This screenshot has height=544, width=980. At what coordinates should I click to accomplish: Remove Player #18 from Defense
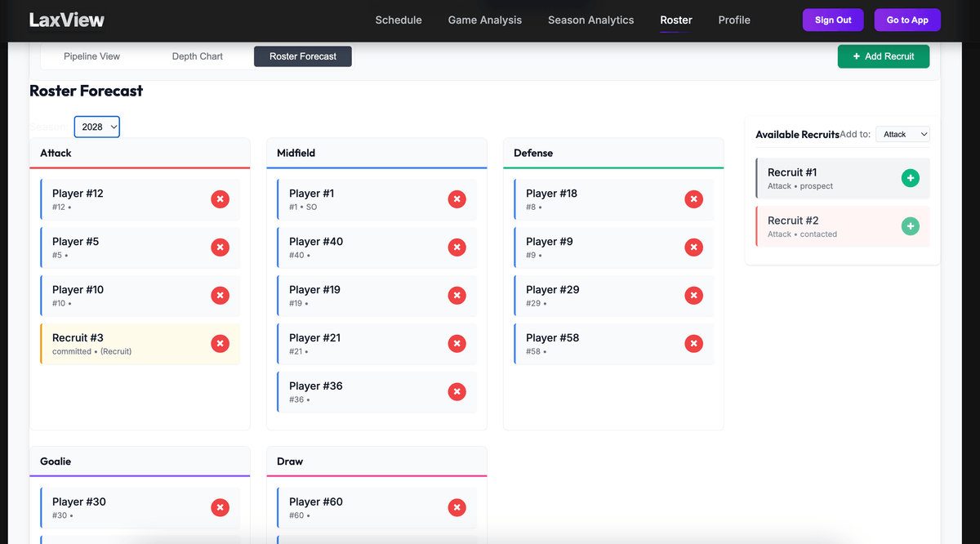[x=693, y=198]
